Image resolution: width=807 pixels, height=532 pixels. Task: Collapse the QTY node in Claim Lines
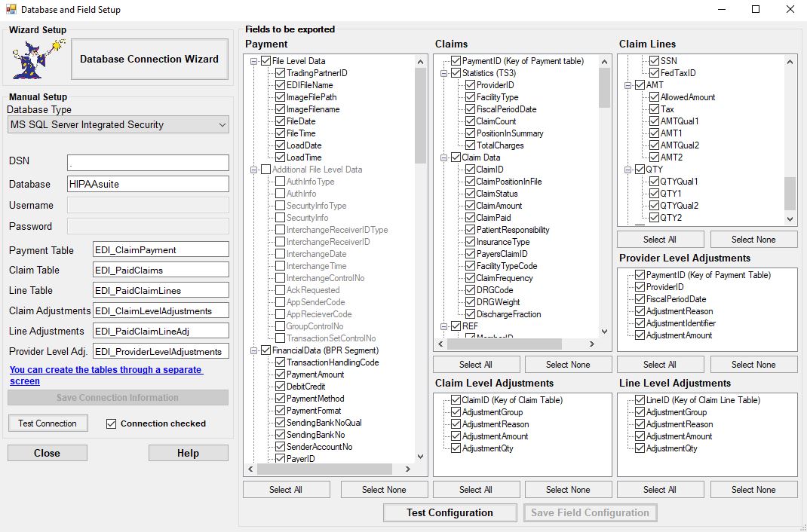tap(627, 170)
